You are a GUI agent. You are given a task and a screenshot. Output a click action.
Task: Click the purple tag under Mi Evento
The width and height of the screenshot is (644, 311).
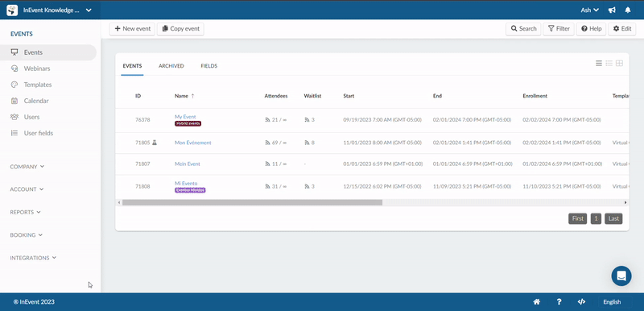coord(190,190)
